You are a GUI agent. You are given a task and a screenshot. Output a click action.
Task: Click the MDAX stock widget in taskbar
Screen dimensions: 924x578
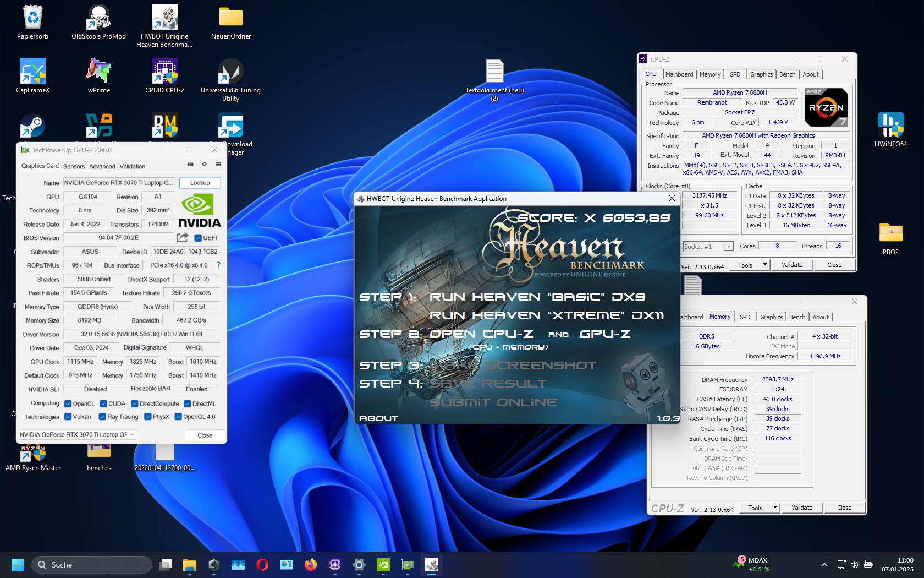[x=751, y=565]
